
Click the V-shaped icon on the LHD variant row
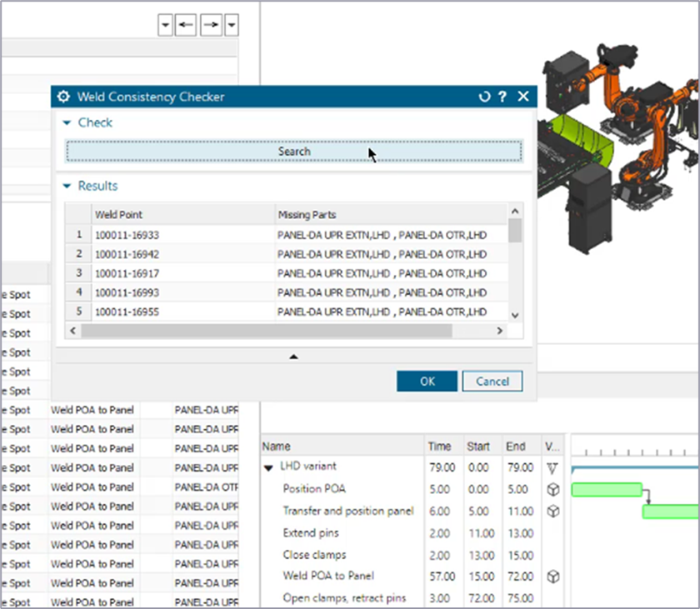552,468
